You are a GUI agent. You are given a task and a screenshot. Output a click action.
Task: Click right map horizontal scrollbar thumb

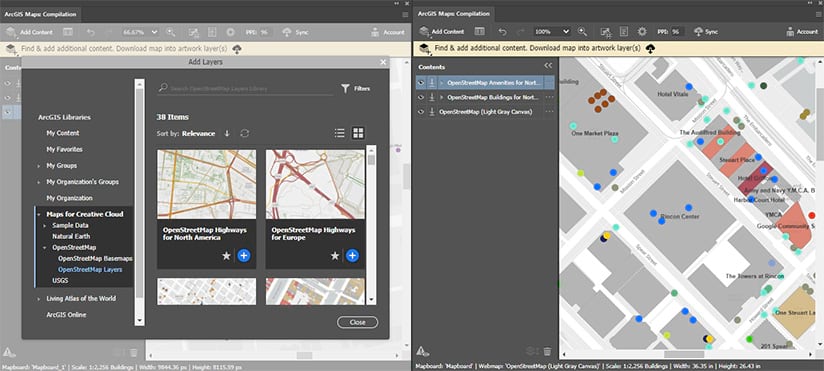click(684, 354)
